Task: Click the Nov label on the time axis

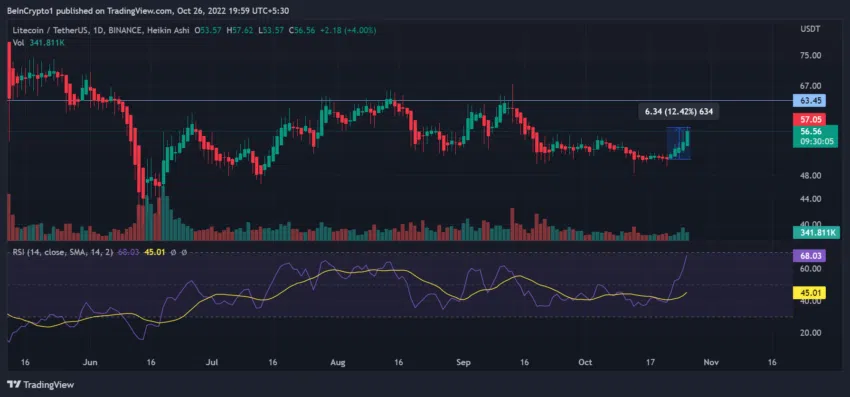Action: click(x=710, y=362)
